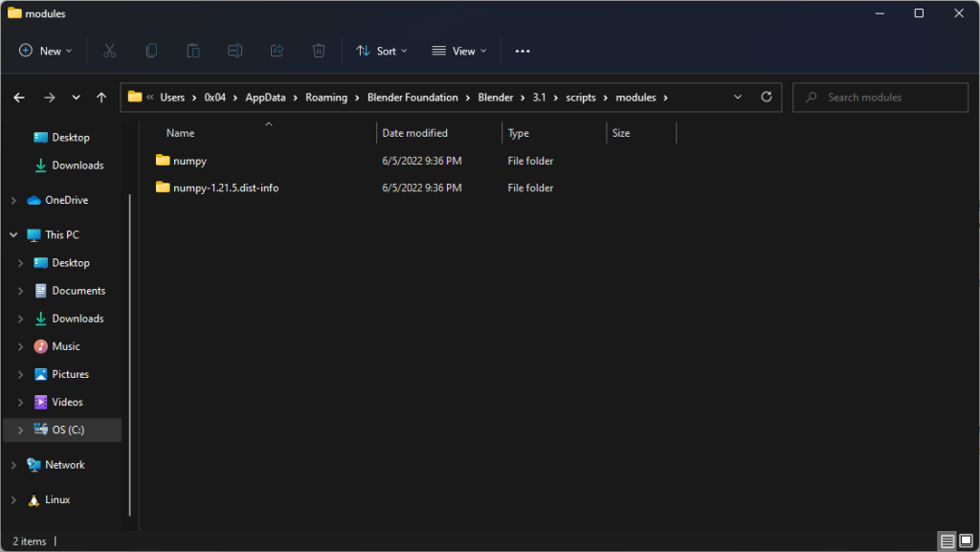Click the Cut scissors icon in toolbar
The image size is (980, 552).
[109, 51]
